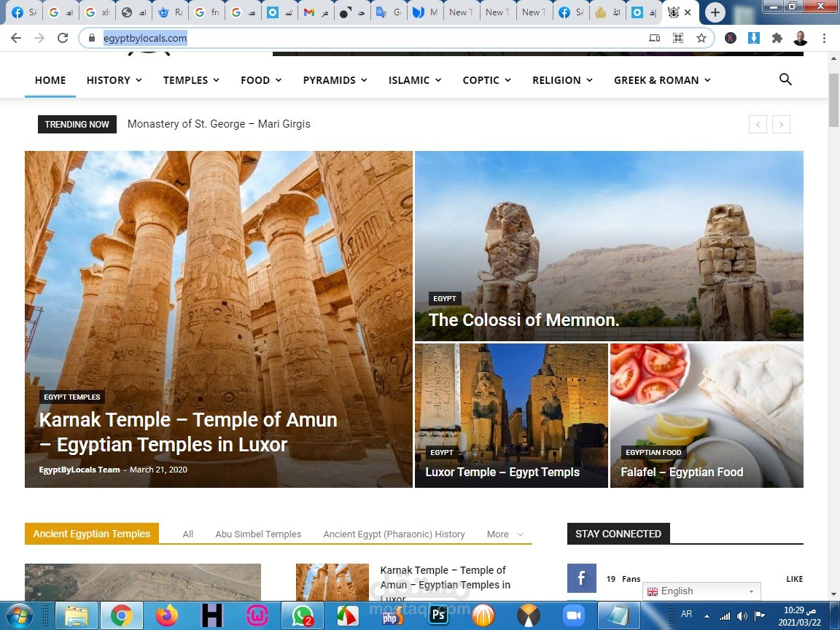840x630 pixels.
Task: Open Luxor Temple – Egypt Templs article
Action: click(x=502, y=472)
